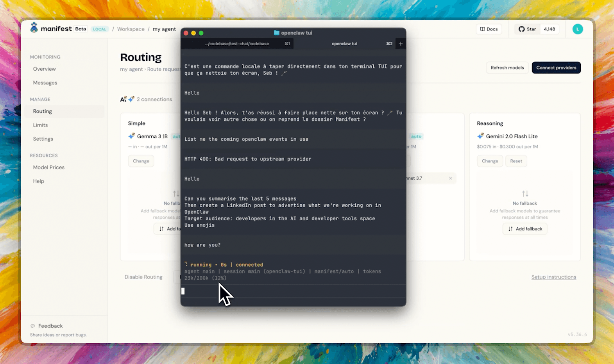The image size is (614, 364).
Task: Click 'how are you?' message in terminal
Action: pyautogui.click(x=202, y=245)
